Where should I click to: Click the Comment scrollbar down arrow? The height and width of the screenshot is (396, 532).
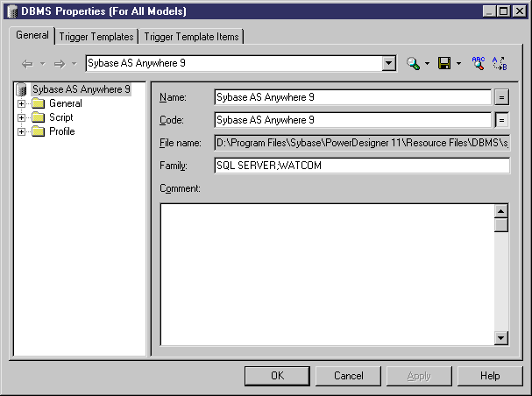[x=501, y=337]
